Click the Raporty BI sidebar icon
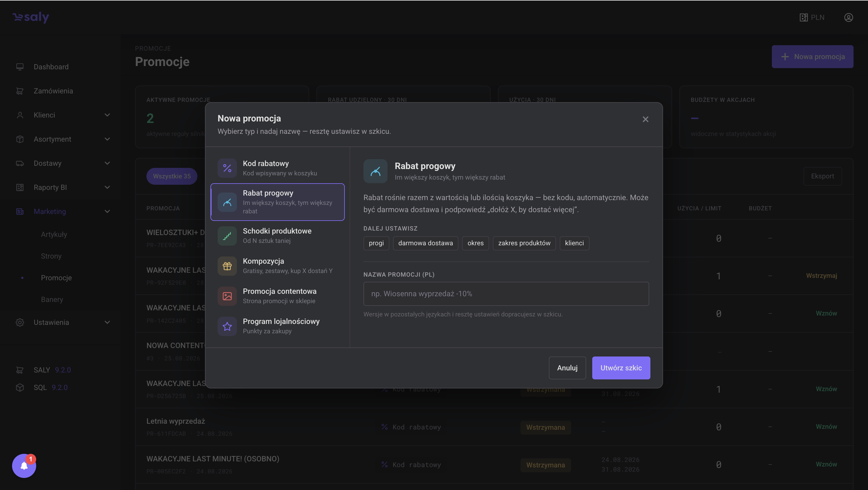868x490 pixels. (20, 187)
